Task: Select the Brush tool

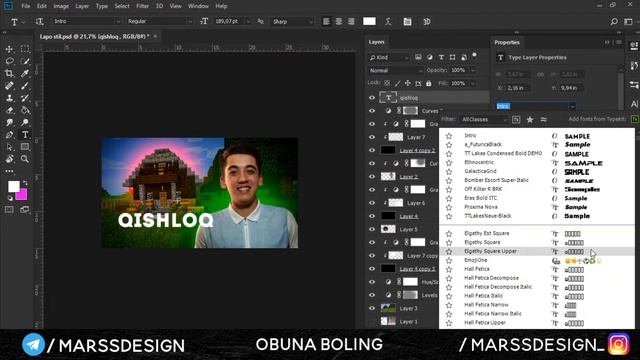Action: pyautogui.click(x=25, y=86)
